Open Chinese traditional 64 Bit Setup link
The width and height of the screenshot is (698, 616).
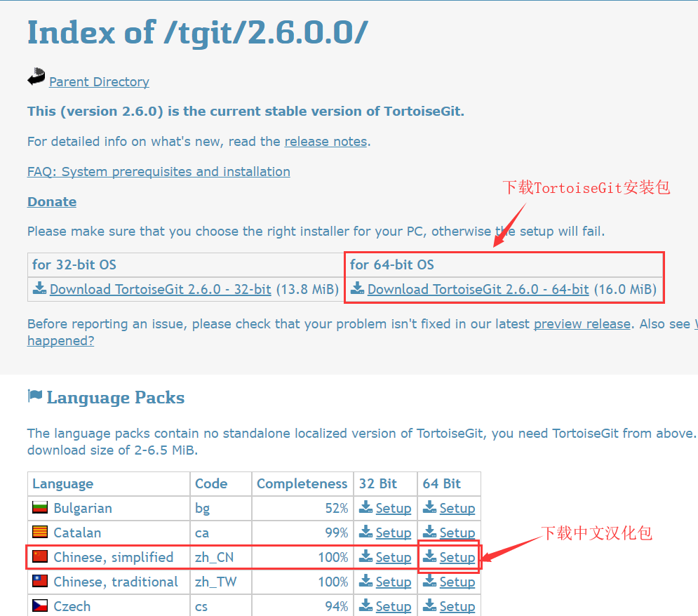pyautogui.click(x=457, y=582)
